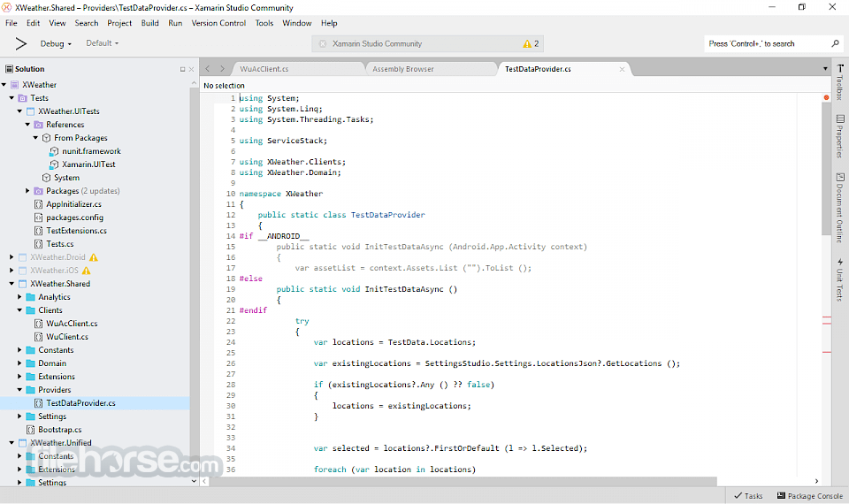Open the Help menu
Image resolution: width=849 pixels, height=504 pixels.
click(x=329, y=23)
